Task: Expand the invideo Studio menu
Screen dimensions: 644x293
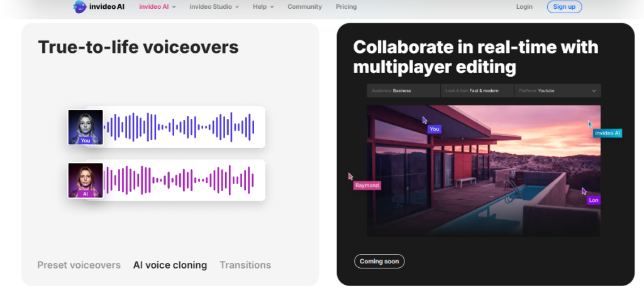Action: coord(214,6)
